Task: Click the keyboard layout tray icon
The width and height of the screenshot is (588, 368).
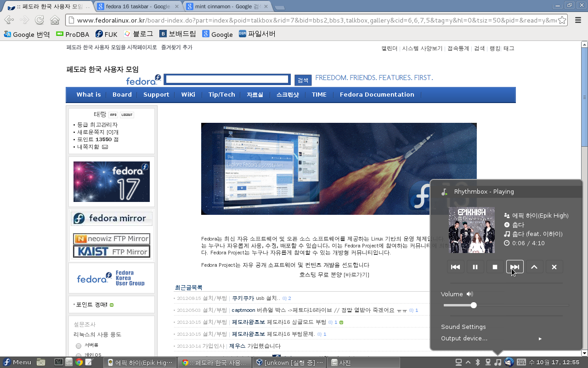Action: (x=521, y=362)
